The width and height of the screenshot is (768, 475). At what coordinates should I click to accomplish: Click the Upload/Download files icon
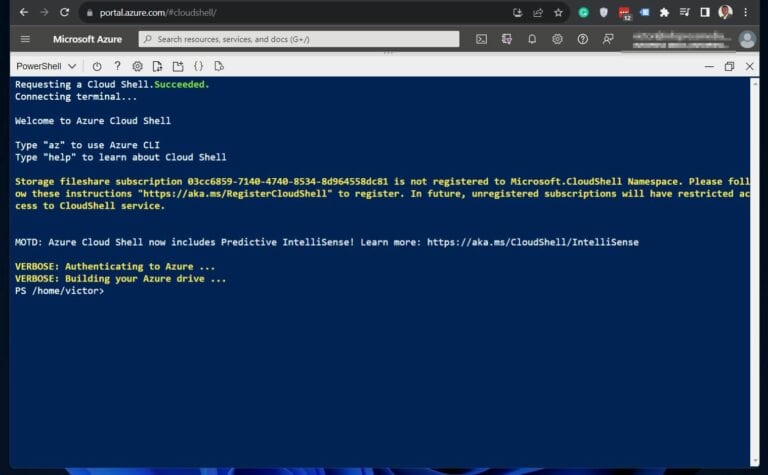pyautogui.click(x=157, y=66)
